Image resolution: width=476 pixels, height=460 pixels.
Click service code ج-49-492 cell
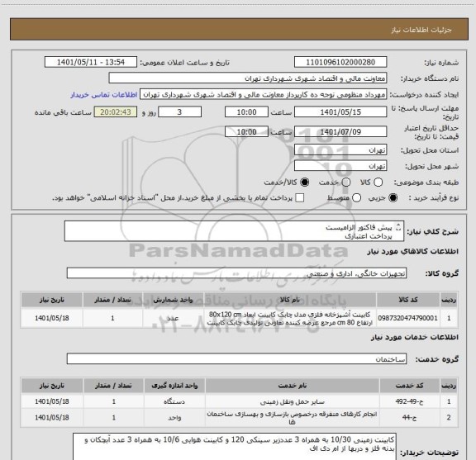click(410, 401)
